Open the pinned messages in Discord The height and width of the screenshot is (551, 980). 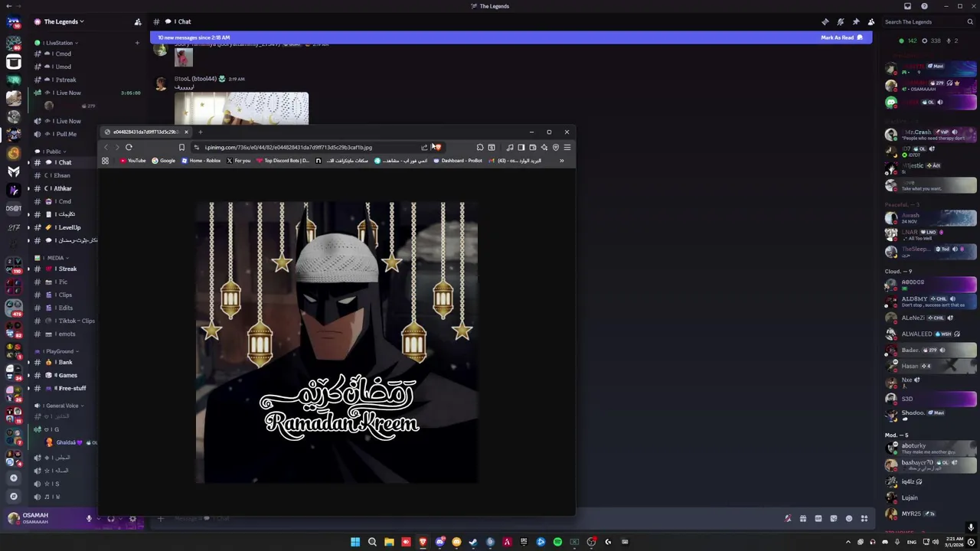click(856, 21)
